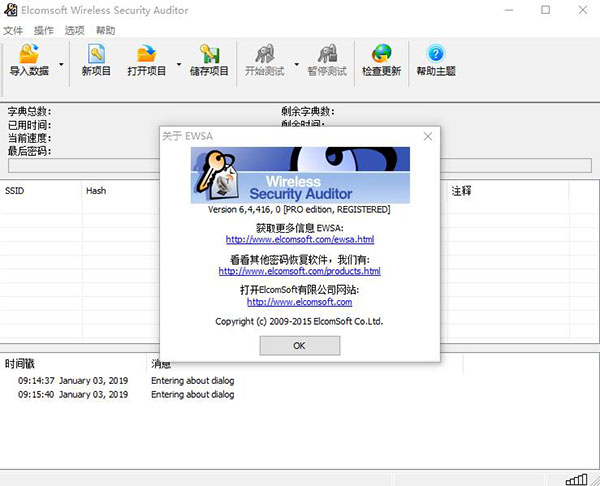Select the 09:14:37 log entry

(126, 381)
